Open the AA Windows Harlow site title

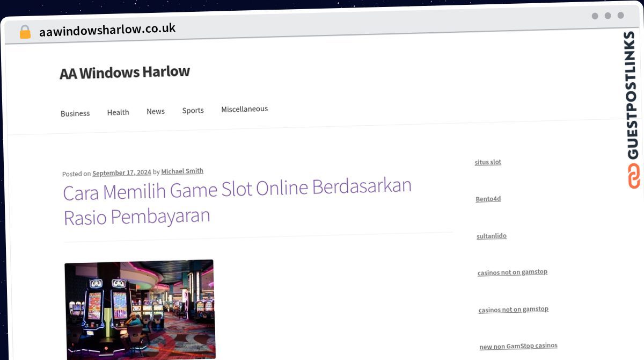click(125, 73)
